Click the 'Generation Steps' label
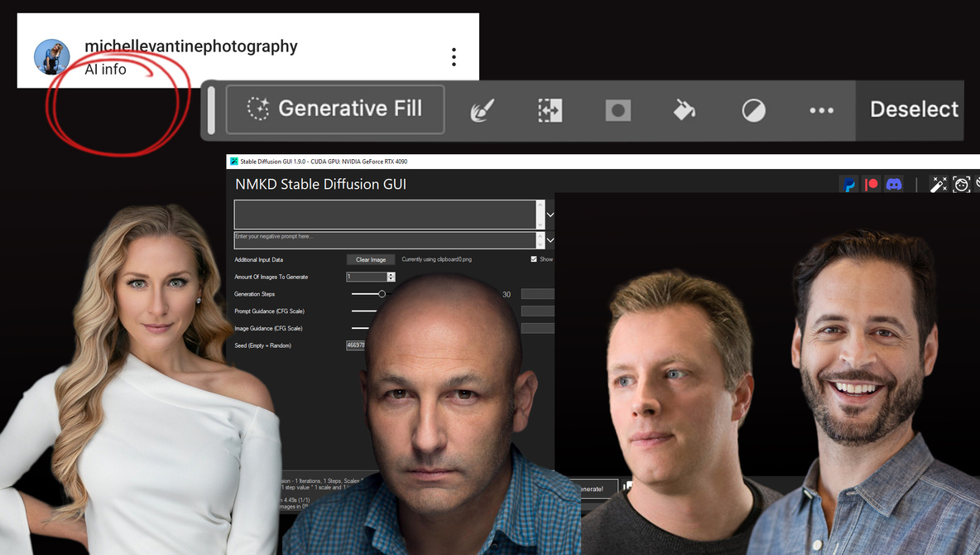 coord(254,294)
